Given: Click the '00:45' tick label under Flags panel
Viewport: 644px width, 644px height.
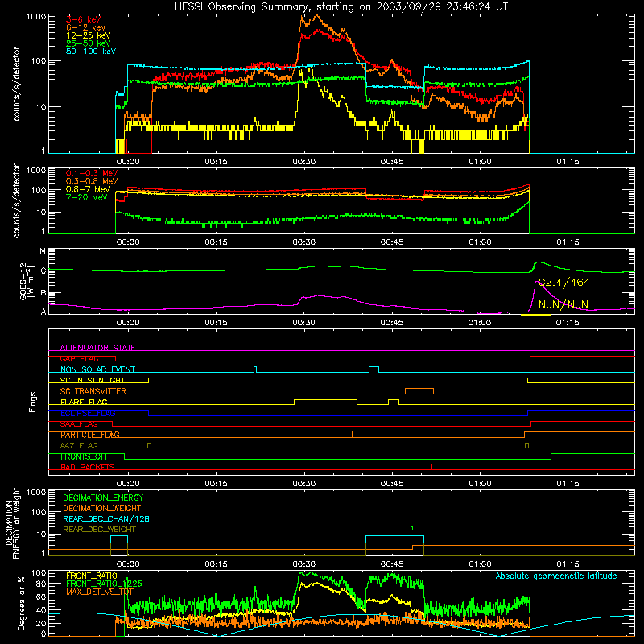Looking at the screenshot, I should [392, 484].
